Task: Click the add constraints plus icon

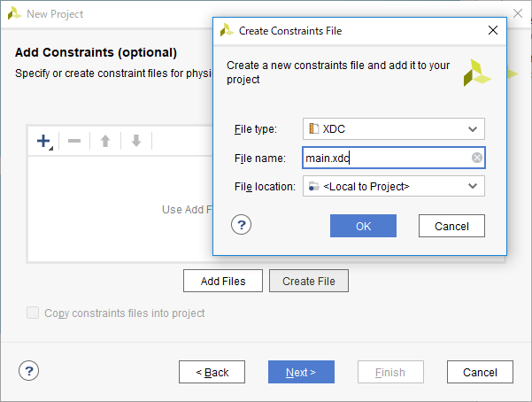Action: click(43, 142)
